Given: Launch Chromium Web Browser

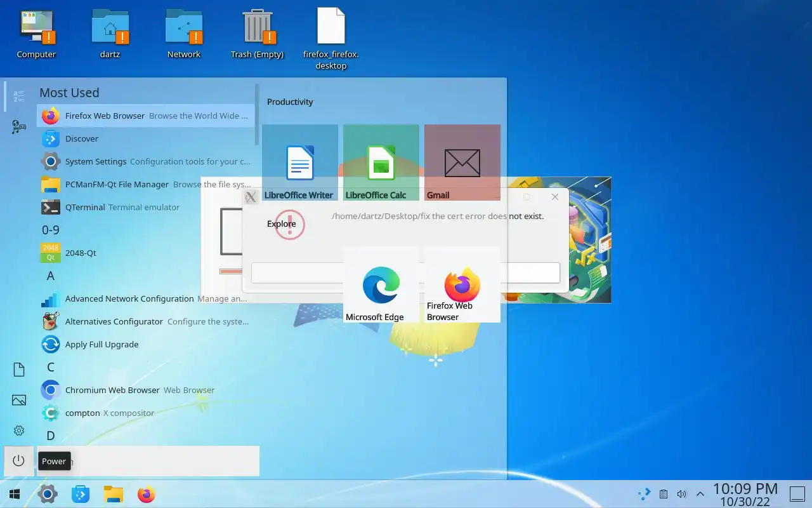Looking at the screenshot, I should point(146,390).
